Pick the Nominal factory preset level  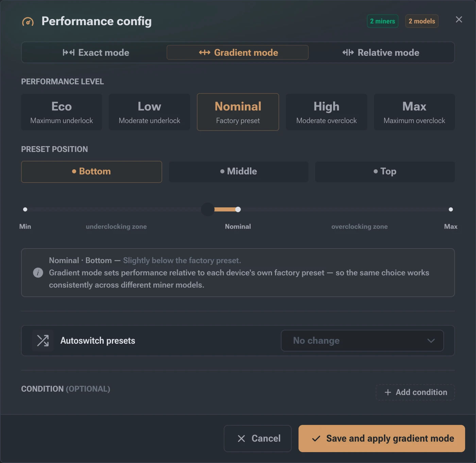click(238, 112)
